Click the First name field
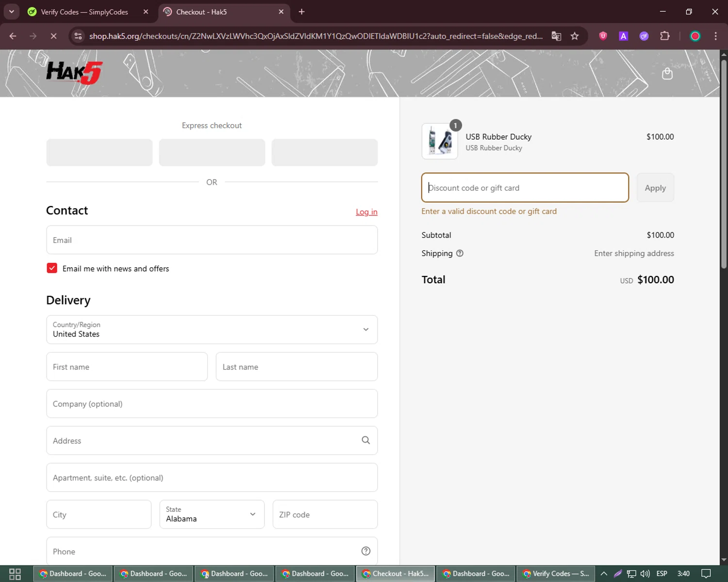Image resolution: width=728 pixels, height=582 pixels. click(x=127, y=367)
